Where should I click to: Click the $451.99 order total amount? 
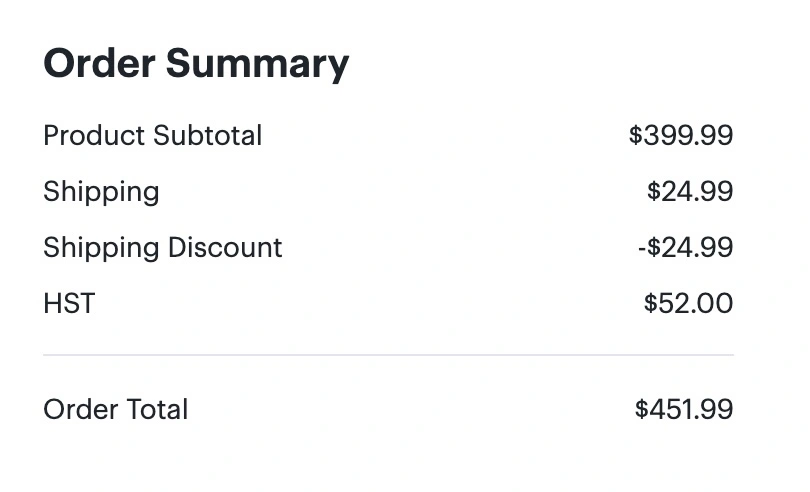684,409
